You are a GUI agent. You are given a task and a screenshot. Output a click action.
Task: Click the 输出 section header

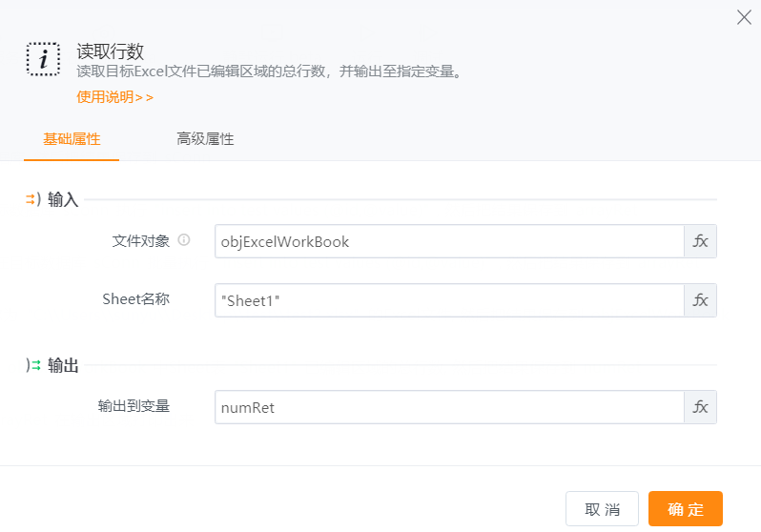coord(63,365)
